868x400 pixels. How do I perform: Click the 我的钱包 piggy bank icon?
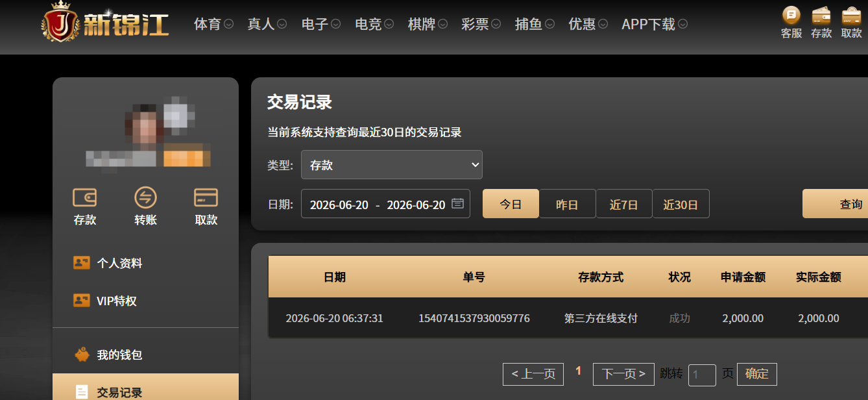pyautogui.click(x=82, y=355)
